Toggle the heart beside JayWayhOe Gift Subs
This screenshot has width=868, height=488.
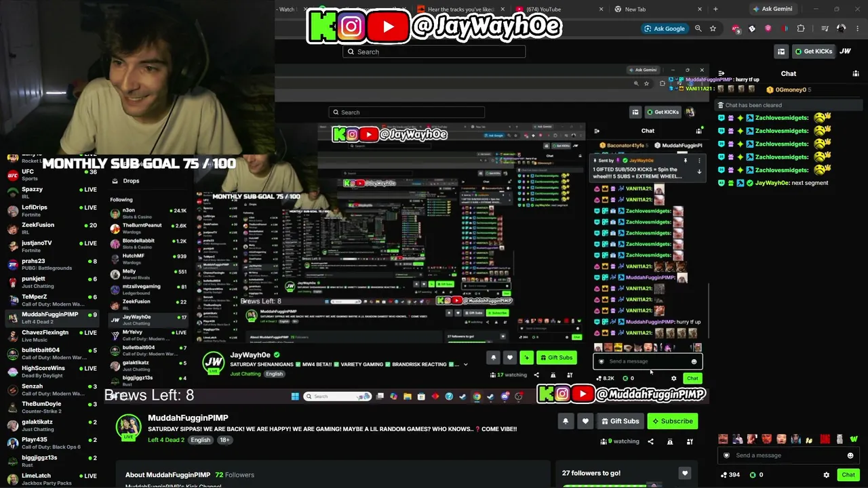point(510,358)
